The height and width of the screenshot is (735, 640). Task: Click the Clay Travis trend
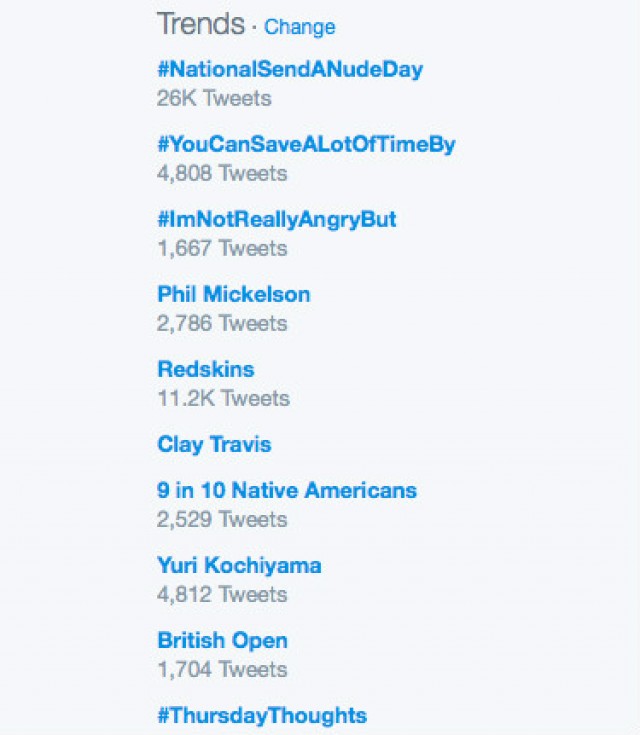click(214, 444)
